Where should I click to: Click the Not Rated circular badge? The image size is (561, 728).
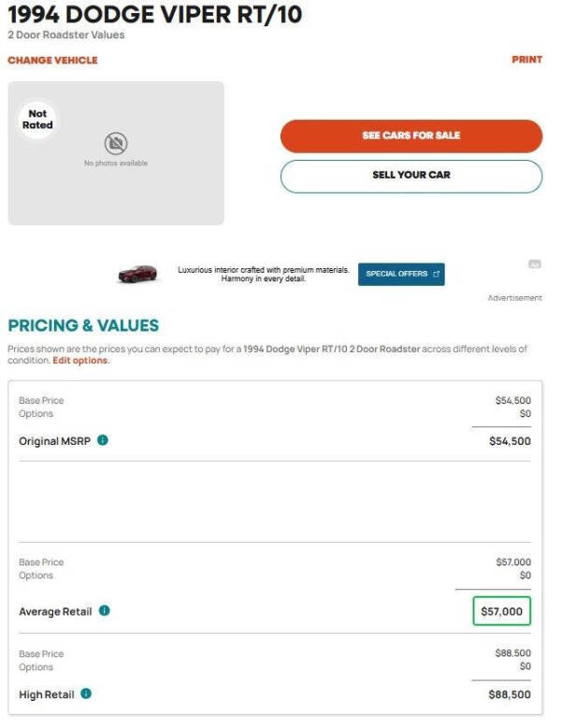click(37, 120)
